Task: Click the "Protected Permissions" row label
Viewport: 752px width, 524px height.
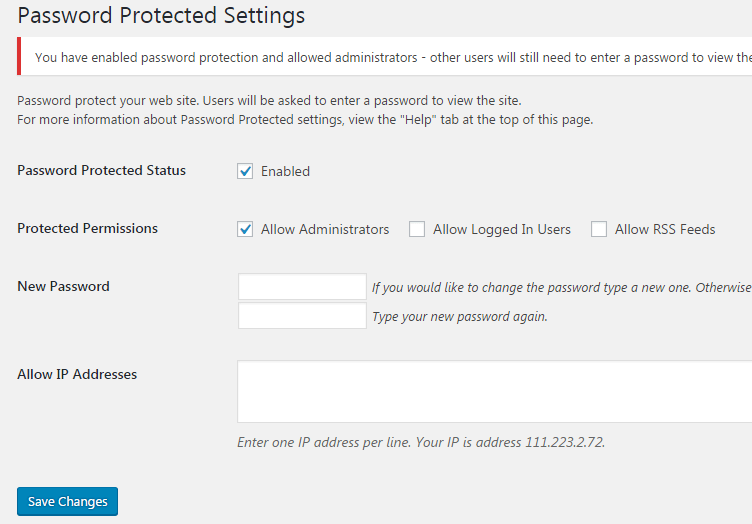Action: click(87, 228)
